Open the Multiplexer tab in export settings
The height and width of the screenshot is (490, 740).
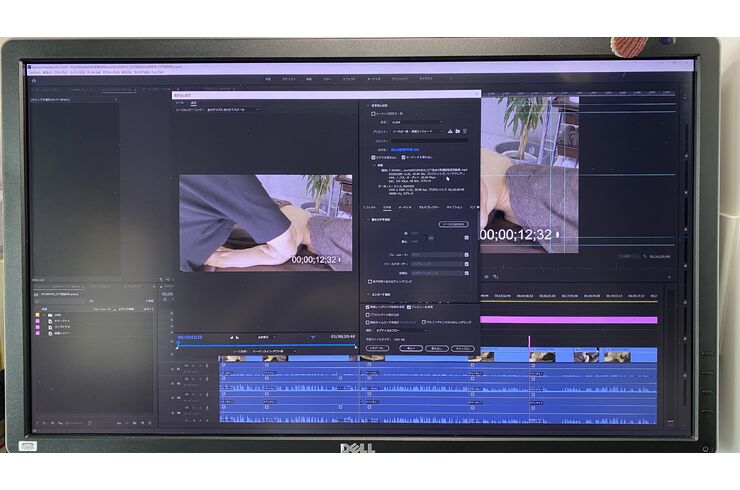429,207
